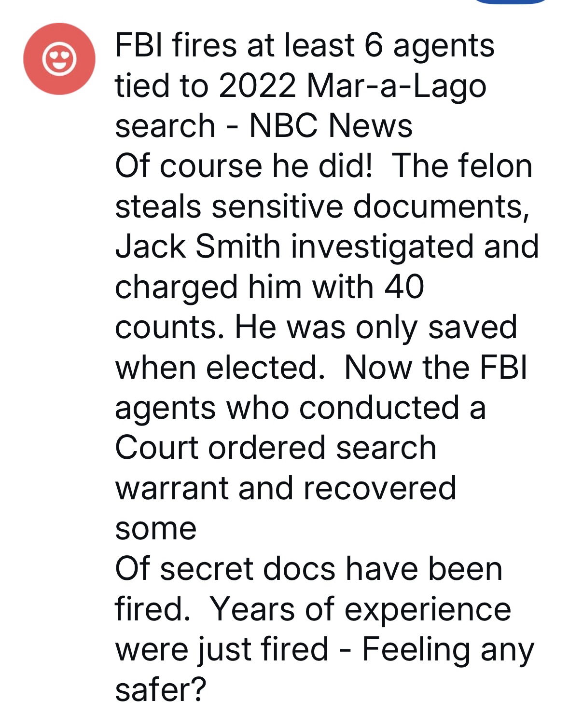
Task: Tap "Court ordered search" text
Action: [x=276, y=448]
